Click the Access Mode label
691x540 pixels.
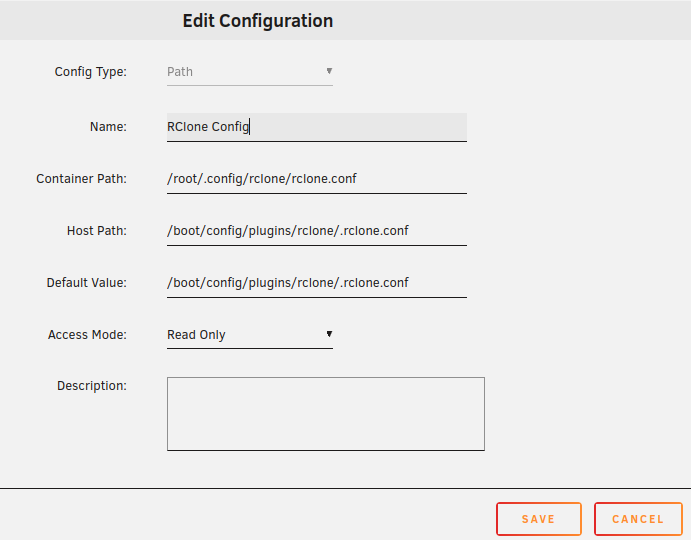coord(87,335)
